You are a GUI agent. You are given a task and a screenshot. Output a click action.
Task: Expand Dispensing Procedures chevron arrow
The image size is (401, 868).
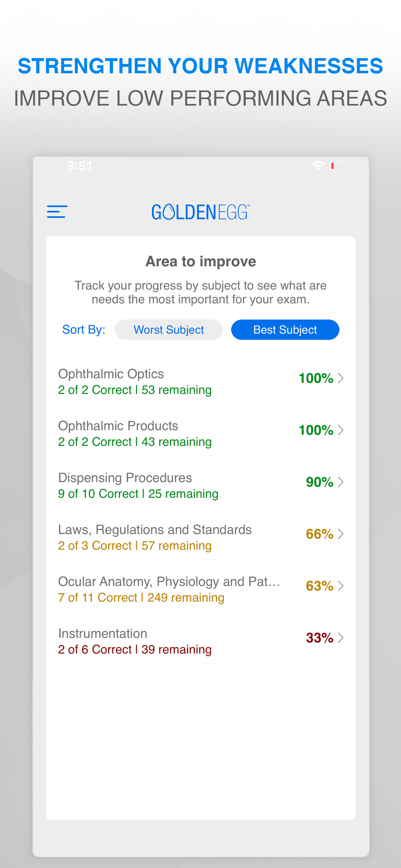point(341,482)
